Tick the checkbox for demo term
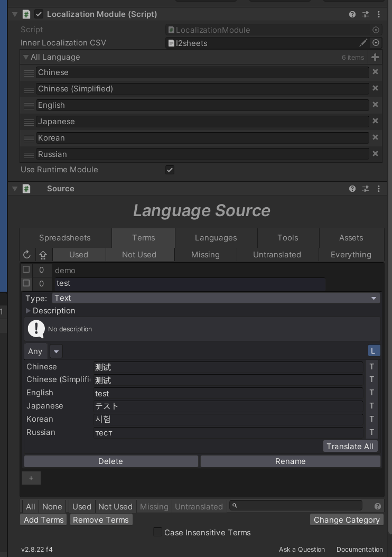The height and width of the screenshot is (557, 392). click(x=26, y=270)
